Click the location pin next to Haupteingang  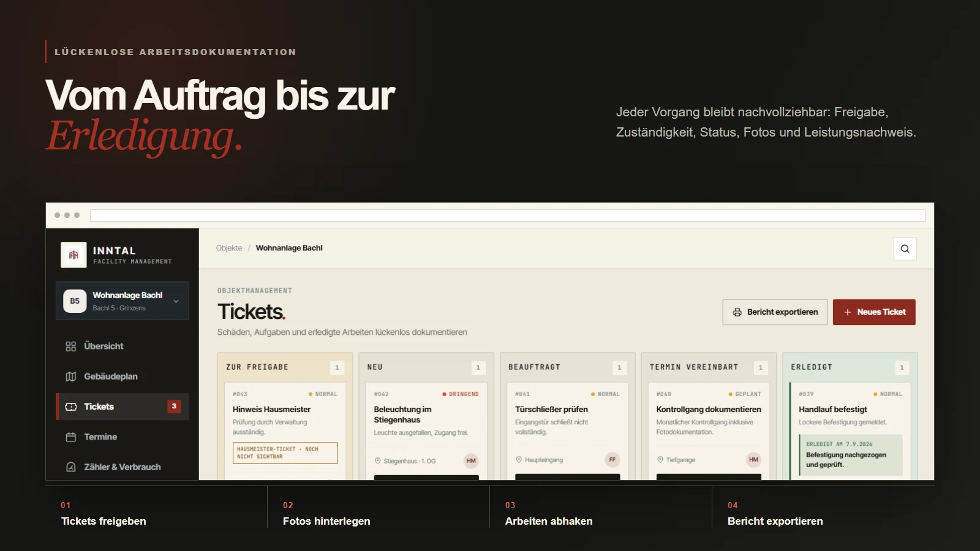tap(519, 460)
